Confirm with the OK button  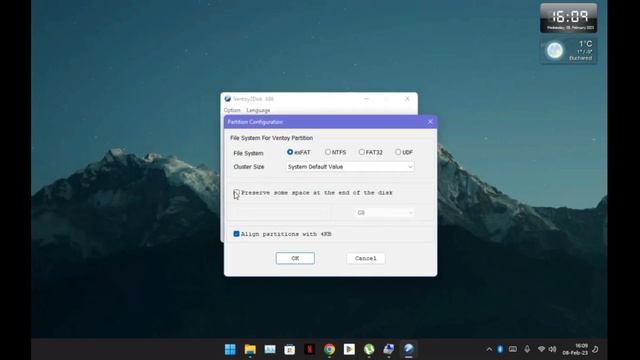click(x=295, y=258)
